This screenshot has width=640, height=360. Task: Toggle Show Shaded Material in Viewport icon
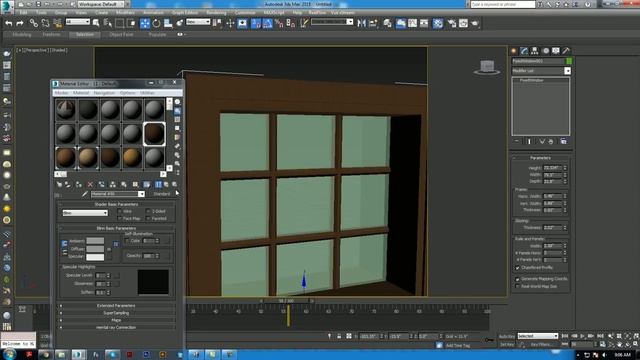[147, 184]
